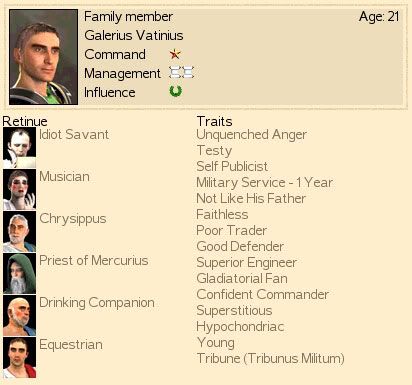
Task: Select the Unquenched Anger trait
Action: point(251,135)
